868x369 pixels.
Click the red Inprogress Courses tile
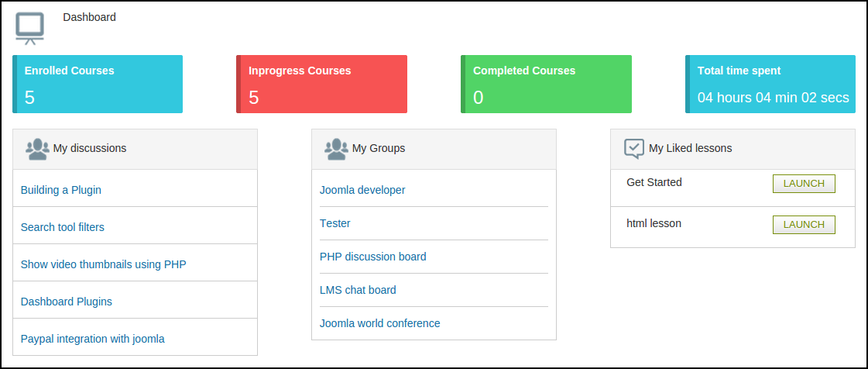(321, 84)
